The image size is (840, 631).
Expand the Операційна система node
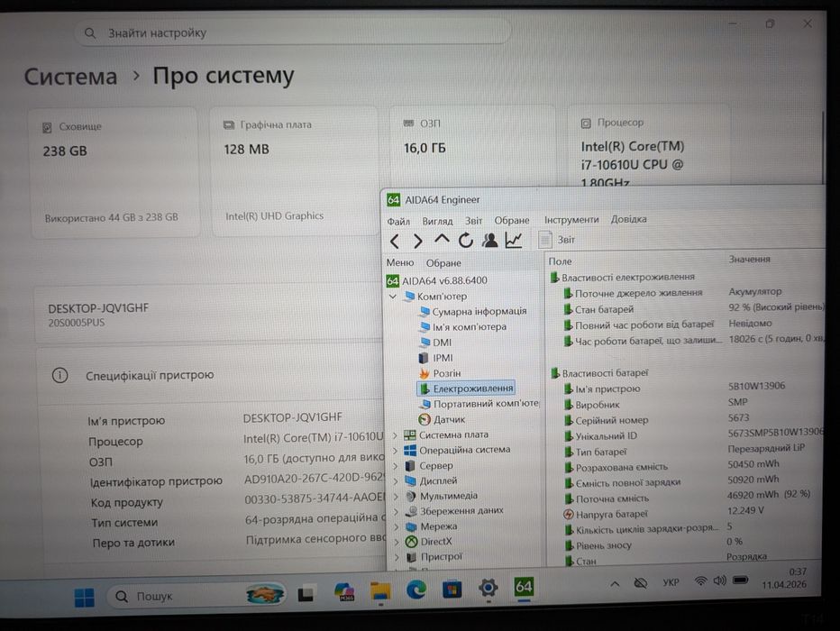pos(395,451)
